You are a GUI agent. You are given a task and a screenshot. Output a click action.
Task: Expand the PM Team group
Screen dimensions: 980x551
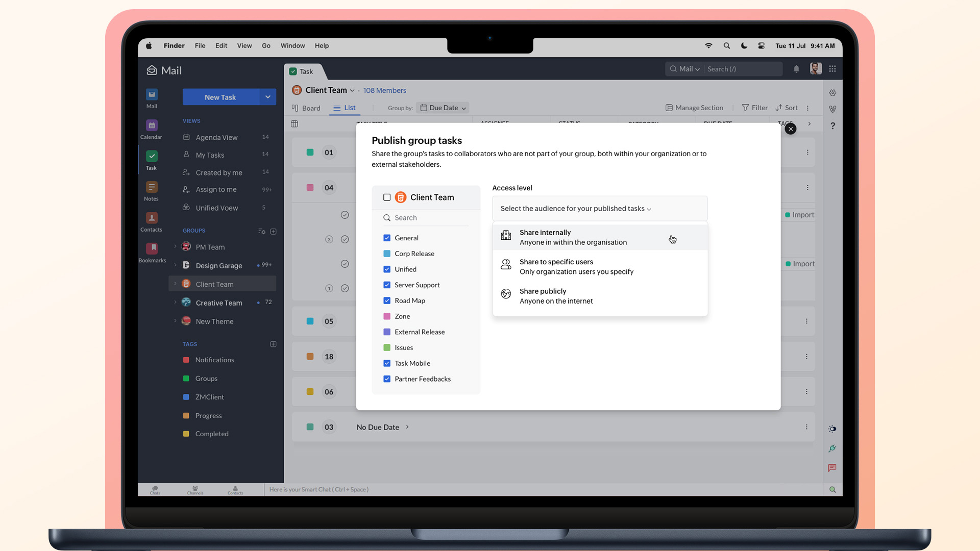(175, 247)
